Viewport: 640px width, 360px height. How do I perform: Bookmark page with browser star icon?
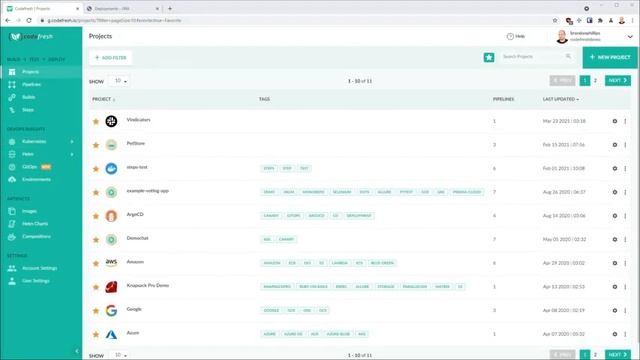555,20
